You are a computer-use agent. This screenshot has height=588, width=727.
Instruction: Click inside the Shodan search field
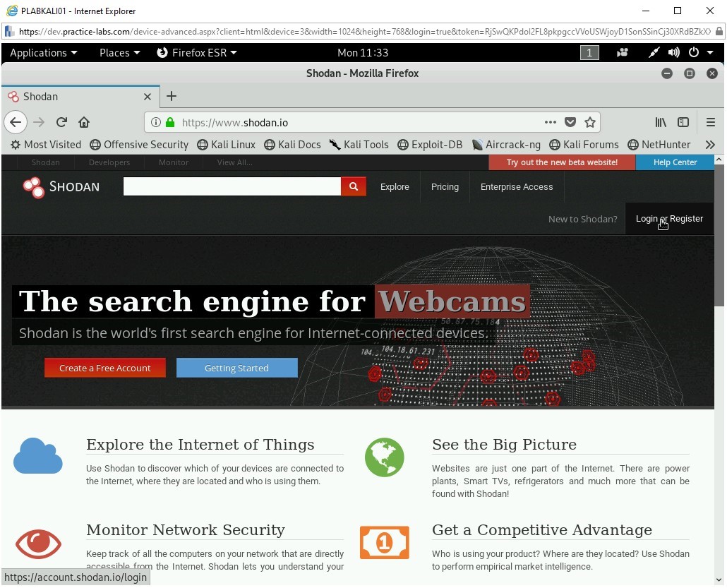[233, 186]
